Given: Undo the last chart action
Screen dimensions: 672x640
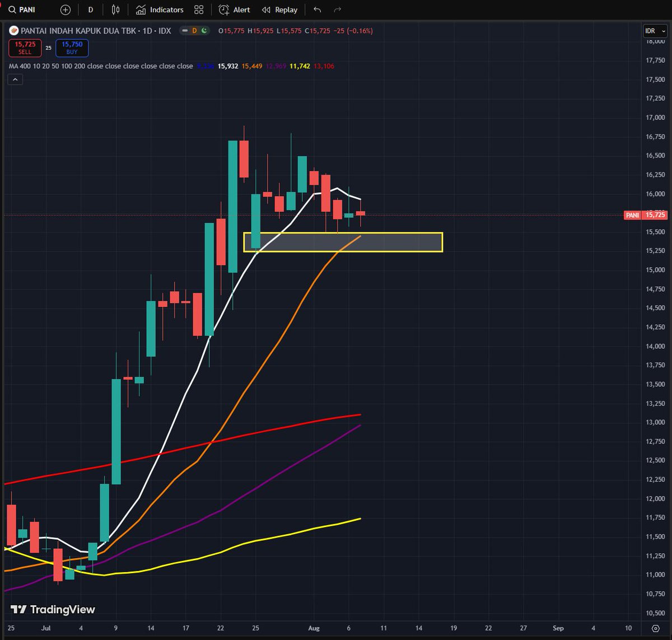Looking at the screenshot, I should coord(316,10).
